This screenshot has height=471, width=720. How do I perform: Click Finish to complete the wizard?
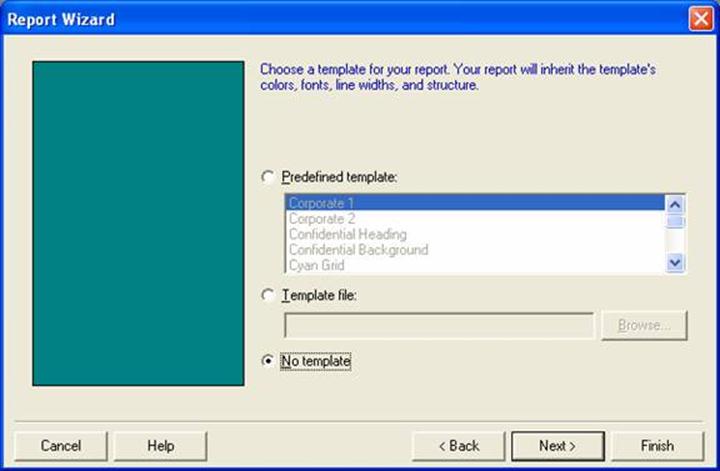click(657, 446)
